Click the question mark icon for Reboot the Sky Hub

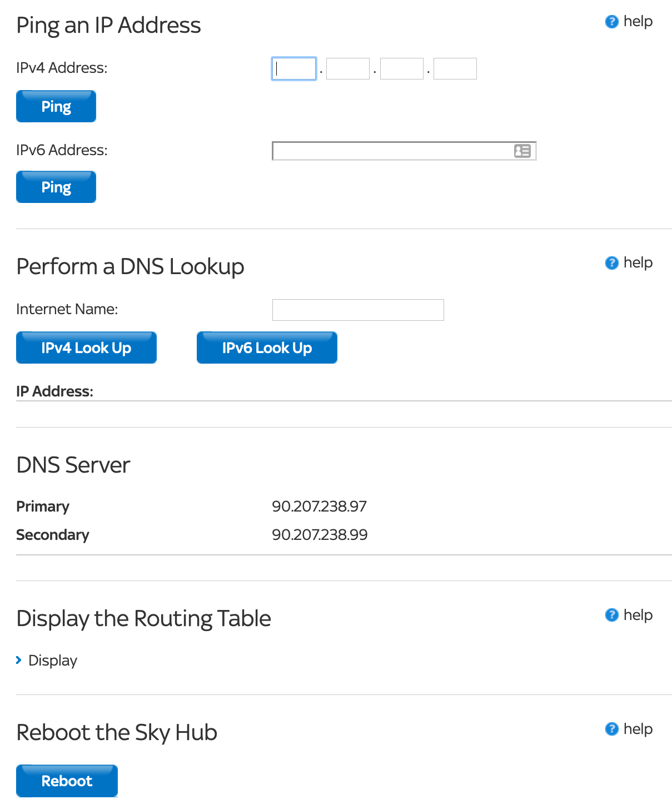(x=611, y=729)
